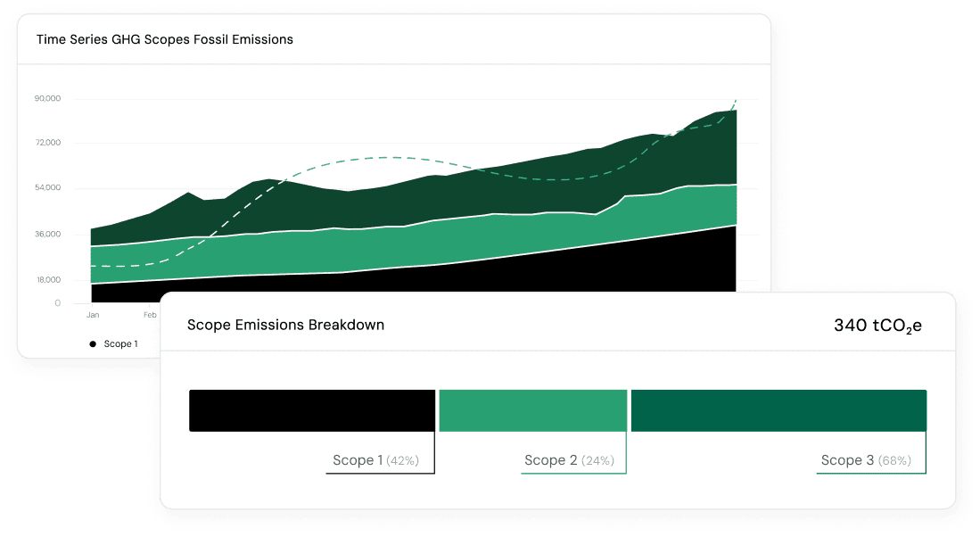Select the Scope 1 legend label
Image resolution: width=980 pixels, height=537 pixels.
click(x=120, y=343)
